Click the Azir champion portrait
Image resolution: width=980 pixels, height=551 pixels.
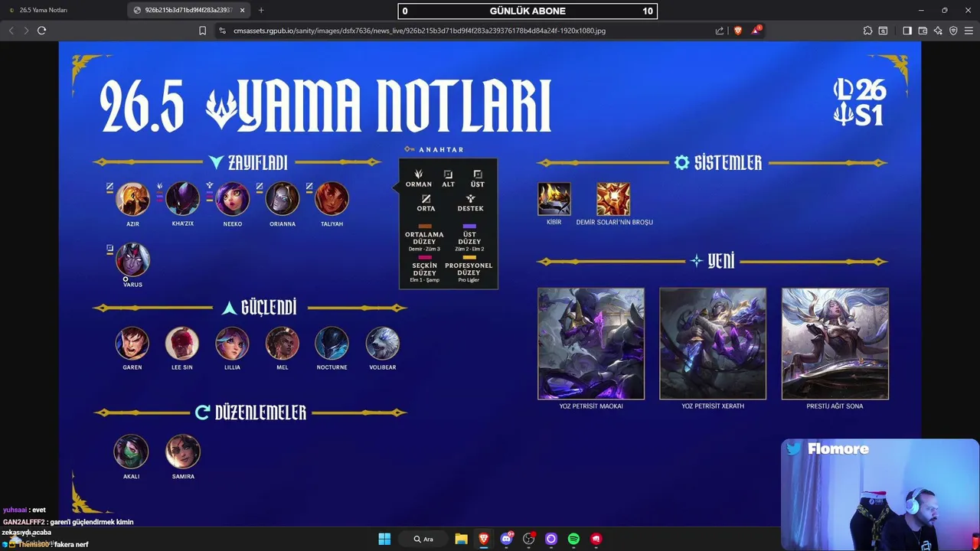pyautogui.click(x=132, y=199)
